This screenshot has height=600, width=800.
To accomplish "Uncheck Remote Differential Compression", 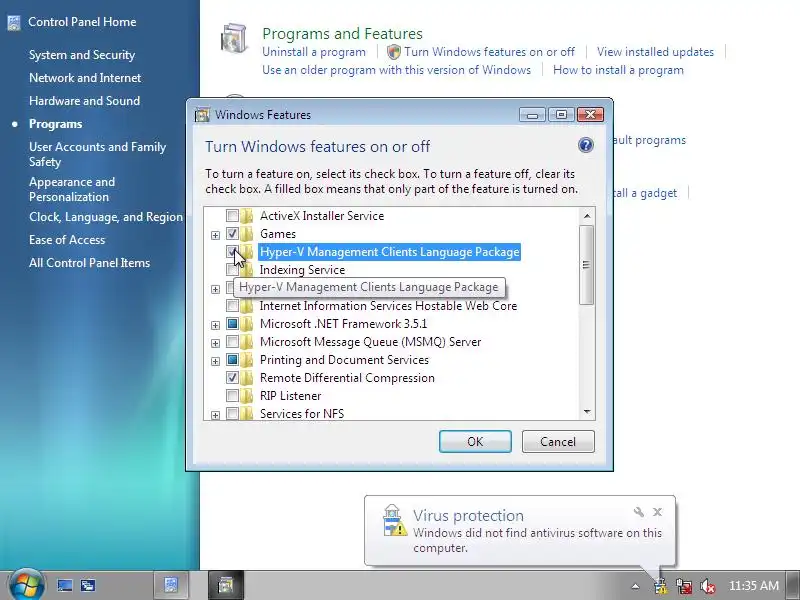I will [x=232, y=378].
